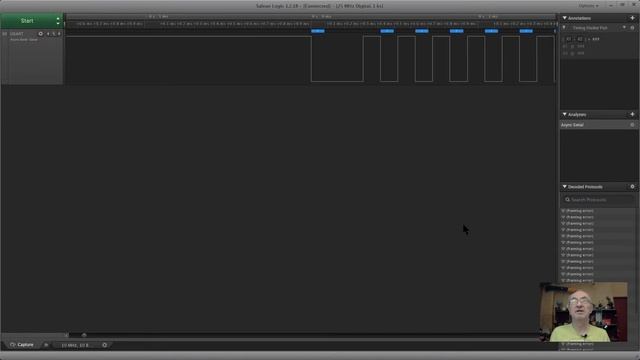
Task: Open the capture tab settings gear icon
Action: coord(104,345)
